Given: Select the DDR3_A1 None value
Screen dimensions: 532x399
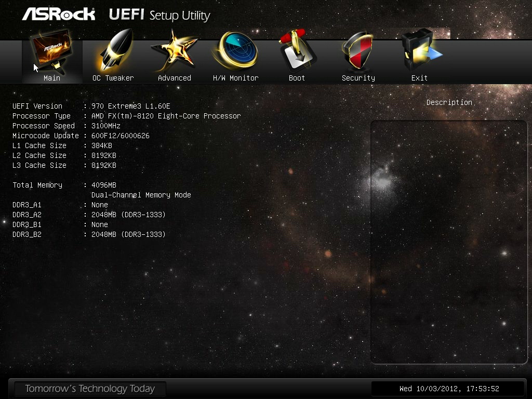Looking at the screenshot, I should pyautogui.click(x=100, y=205).
